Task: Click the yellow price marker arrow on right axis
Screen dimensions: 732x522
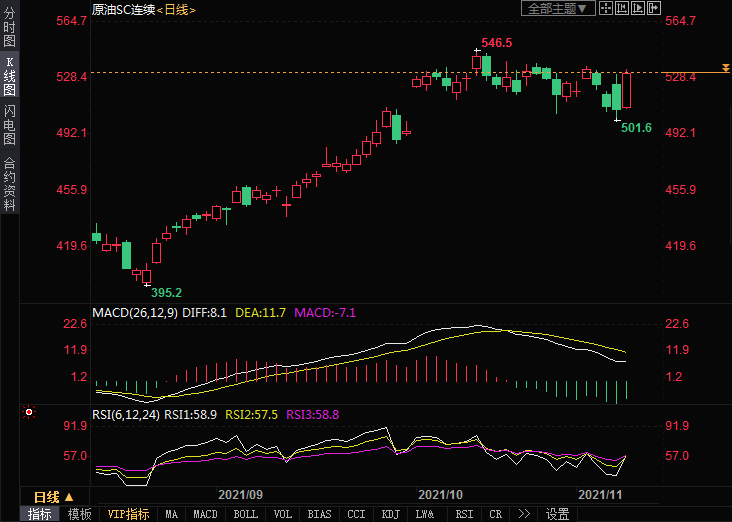Action: pyautogui.click(x=725, y=68)
